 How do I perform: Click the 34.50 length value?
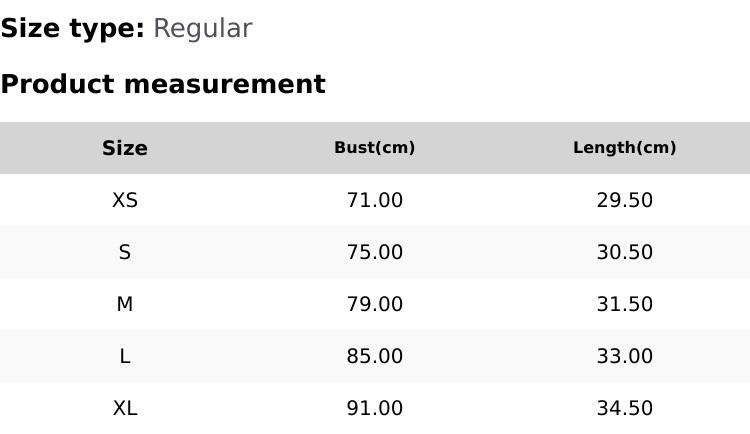click(624, 408)
